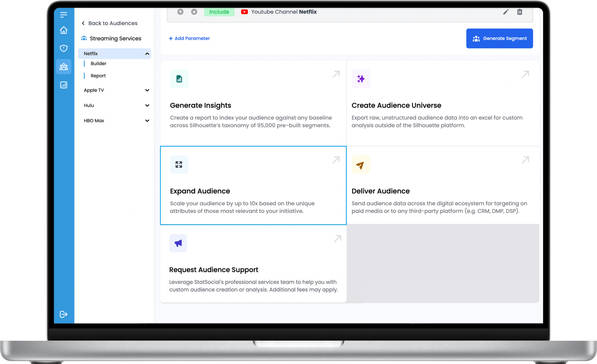Click the Add Parameter link
The height and width of the screenshot is (364, 597).
(x=189, y=39)
